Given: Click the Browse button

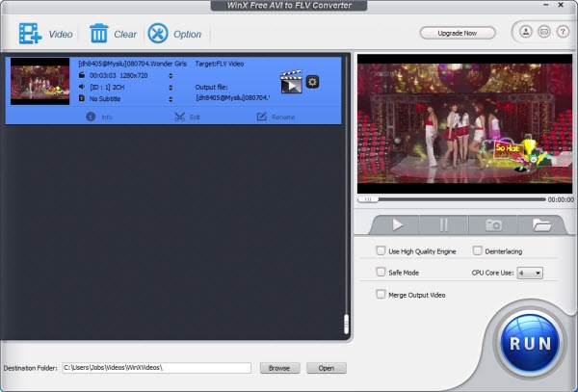Looking at the screenshot, I should coord(278,368).
